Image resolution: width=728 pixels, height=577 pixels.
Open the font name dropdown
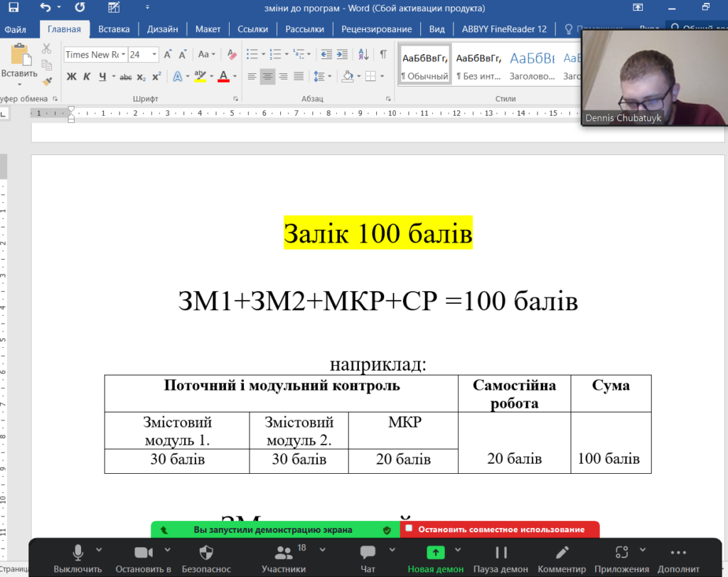124,55
